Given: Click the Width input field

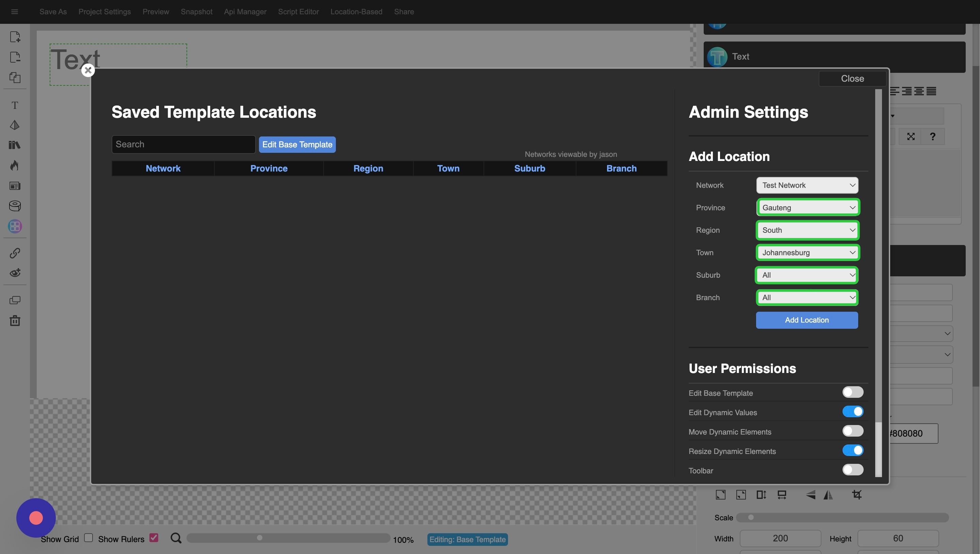Looking at the screenshot, I should [780, 538].
